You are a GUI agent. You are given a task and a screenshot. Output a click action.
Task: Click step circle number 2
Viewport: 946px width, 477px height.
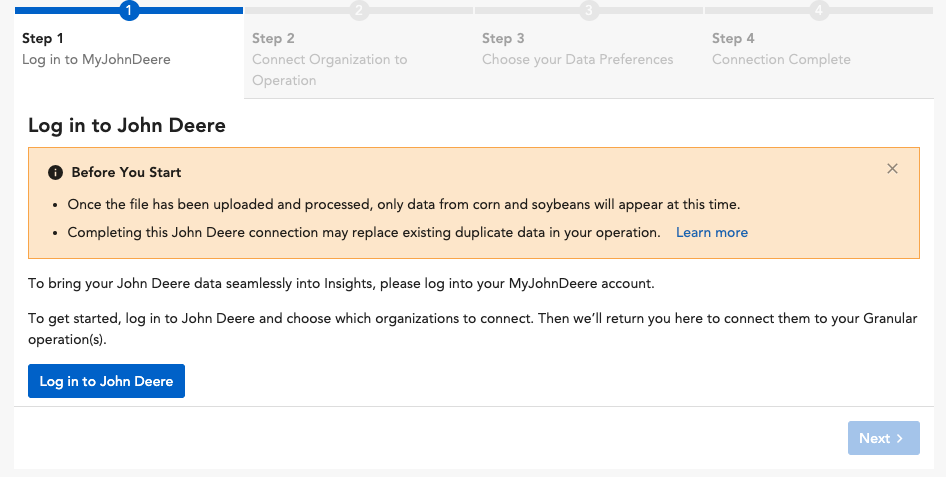click(x=359, y=10)
